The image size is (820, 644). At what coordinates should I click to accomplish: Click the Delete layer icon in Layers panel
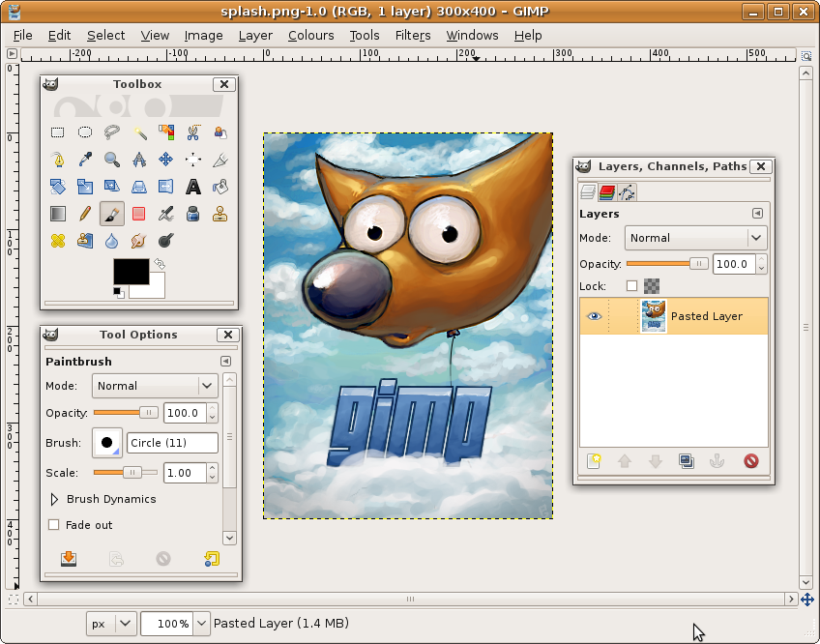pyautogui.click(x=750, y=461)
